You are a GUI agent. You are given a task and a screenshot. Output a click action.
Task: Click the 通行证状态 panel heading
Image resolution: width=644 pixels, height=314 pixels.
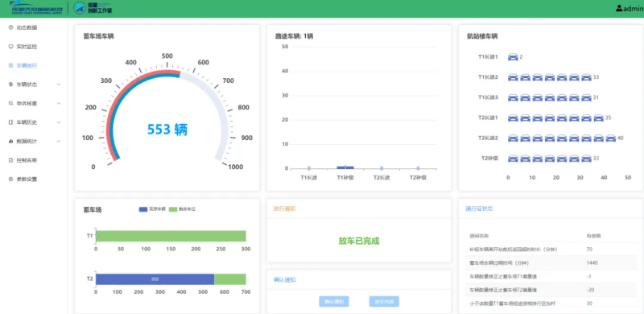coord(479,209)
